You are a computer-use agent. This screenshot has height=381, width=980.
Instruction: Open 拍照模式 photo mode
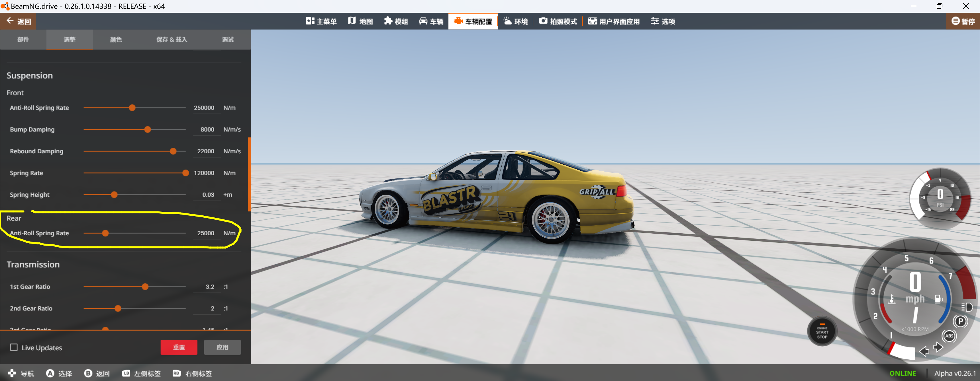[558, 21]
